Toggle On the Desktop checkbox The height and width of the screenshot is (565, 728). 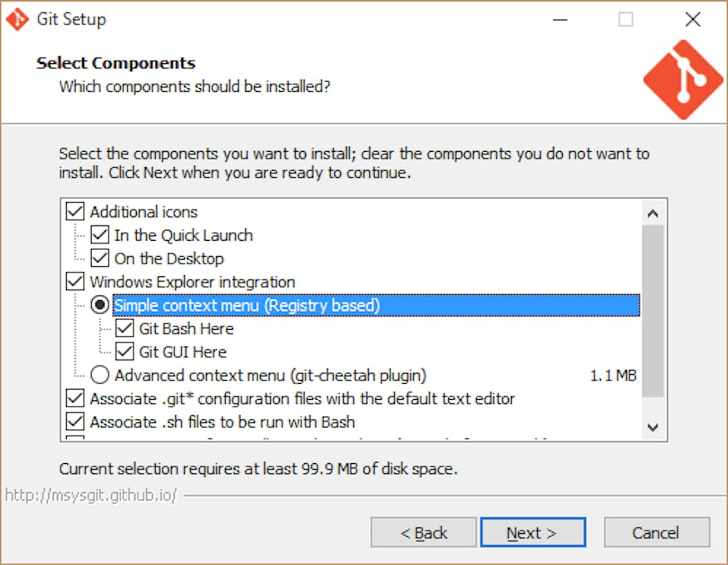point(100,258)
